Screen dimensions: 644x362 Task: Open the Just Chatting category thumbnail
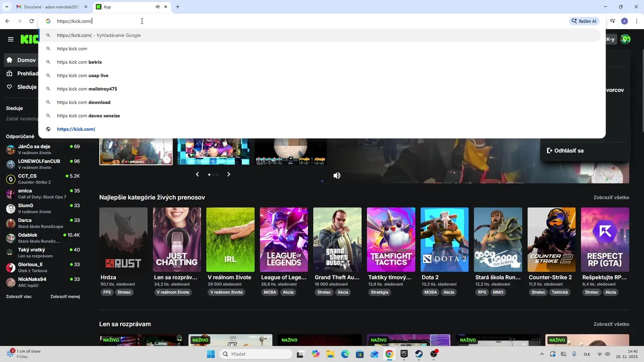(x=177, y=240)
